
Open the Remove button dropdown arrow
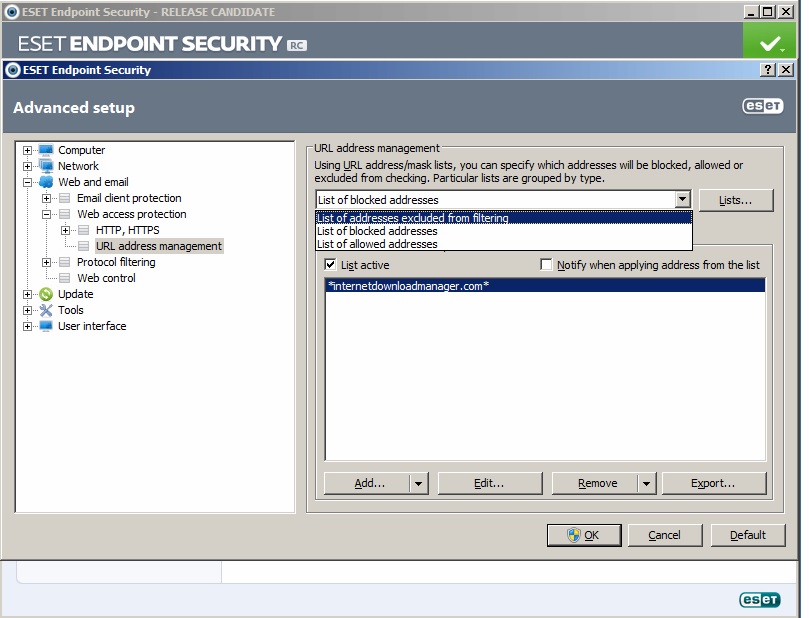pos(646,483)
